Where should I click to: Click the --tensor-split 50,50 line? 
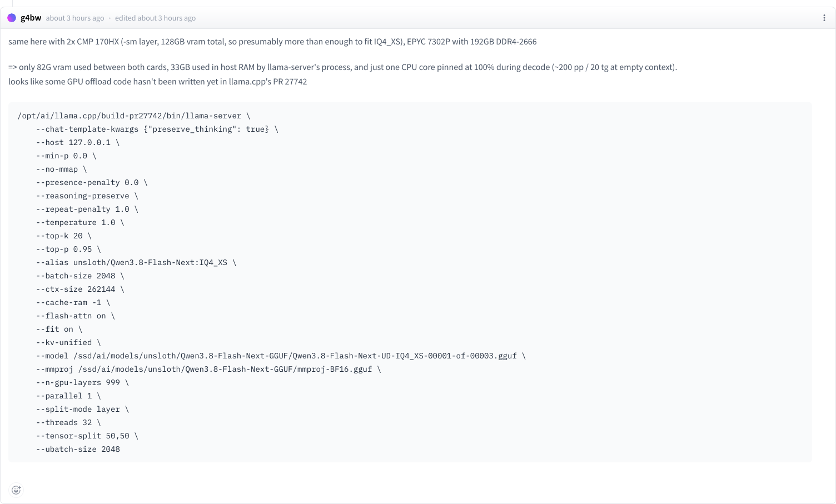(87, 436)
